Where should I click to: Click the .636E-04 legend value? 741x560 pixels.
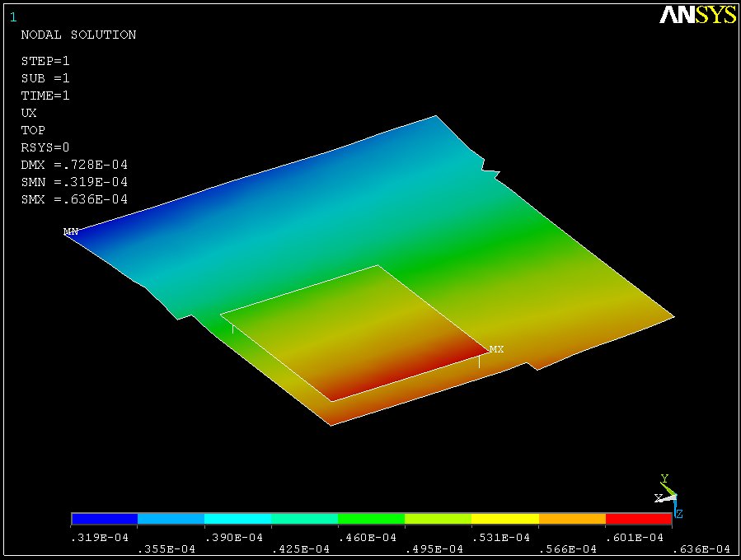pos(701,549)
